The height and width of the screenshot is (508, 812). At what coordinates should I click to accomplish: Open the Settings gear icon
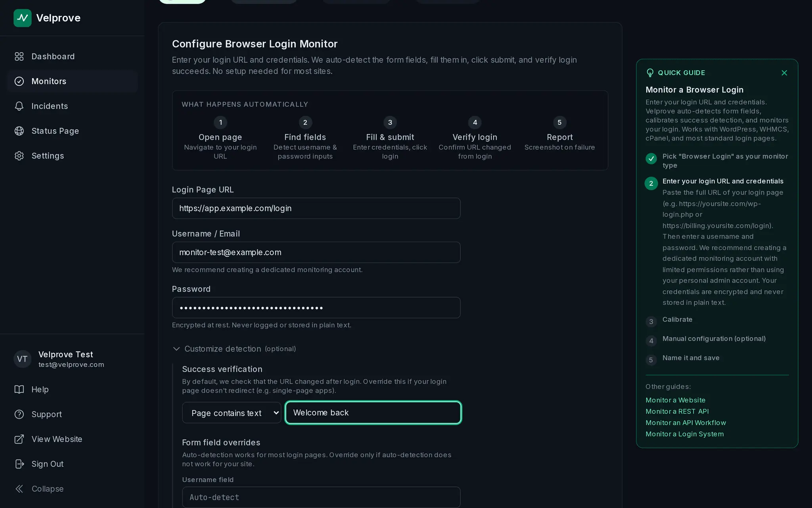click(x=19, y=156)
